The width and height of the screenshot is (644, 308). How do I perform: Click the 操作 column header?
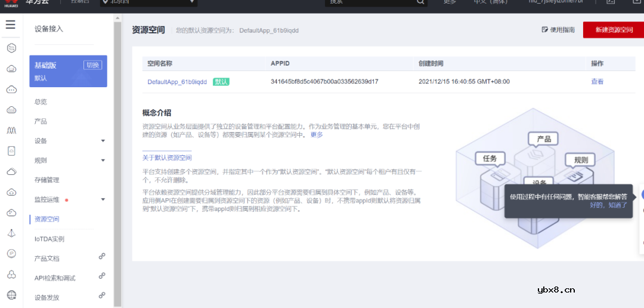[x=597, y=64]
